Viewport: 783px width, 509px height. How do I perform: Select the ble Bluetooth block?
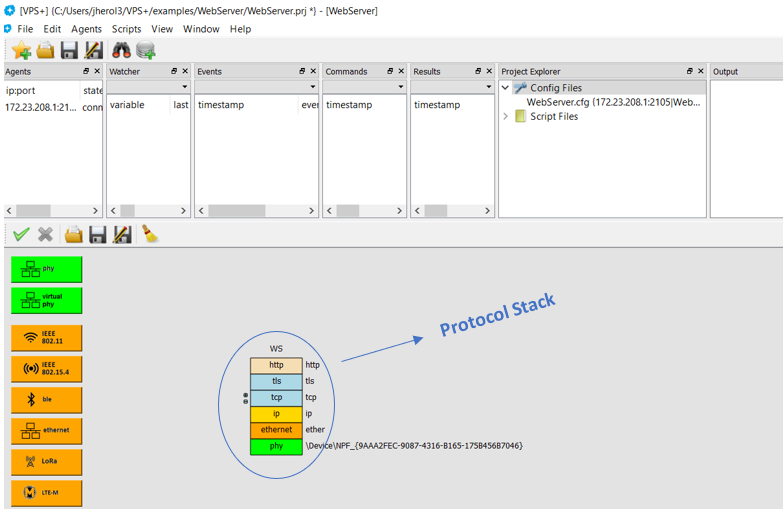click(47, 400)
